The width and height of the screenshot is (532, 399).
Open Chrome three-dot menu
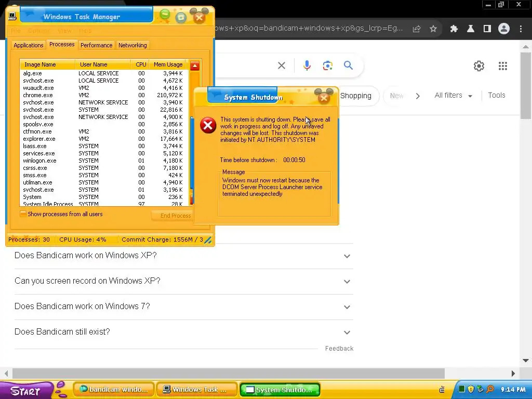[x=521, y=29]
